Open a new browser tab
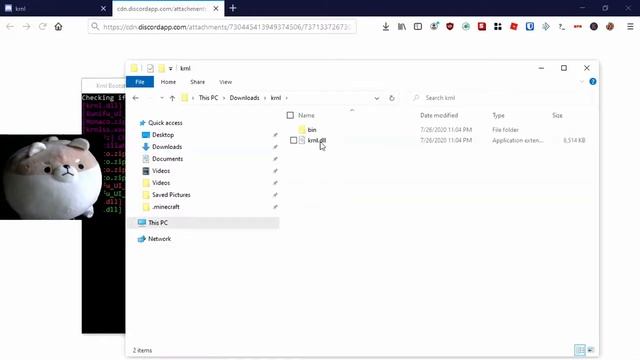The image size is (640, 360). pyautogui.click(x=233, y=8)
